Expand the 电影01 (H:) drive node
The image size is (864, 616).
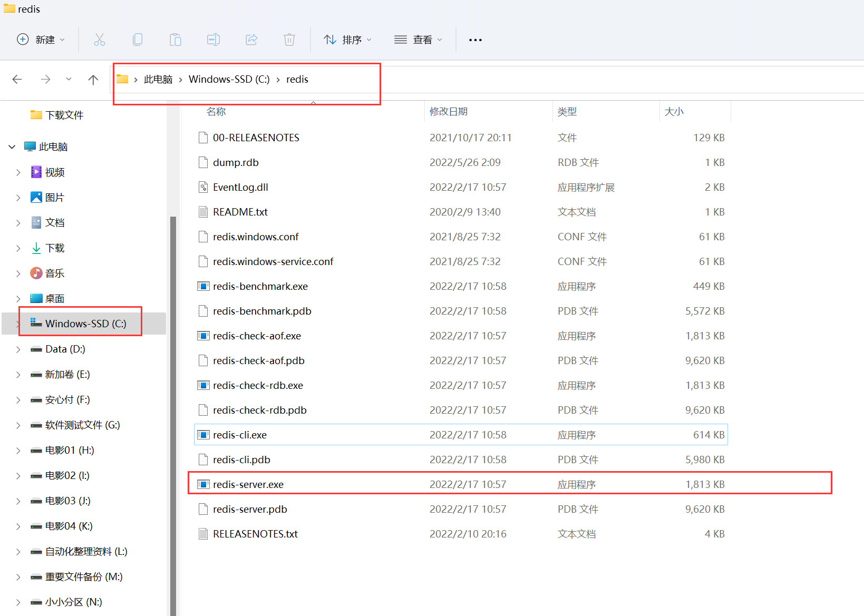tap(18, 451)
